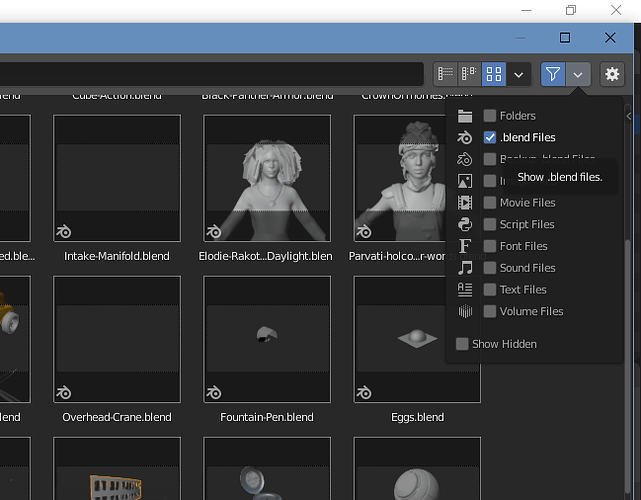Viewport: 641px width, 500px height.
Task: Click the text file lines icon
Action: tap(465, 289)
